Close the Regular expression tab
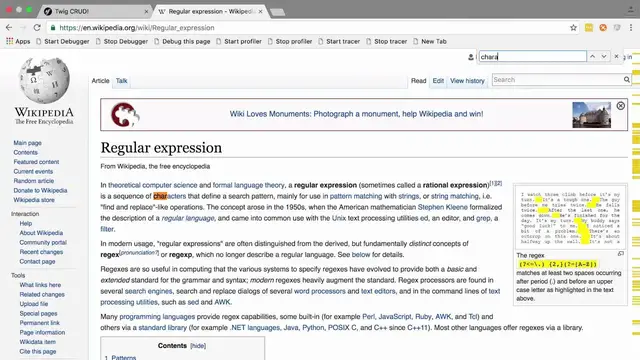This screenshot has height=360, width=640. (x=260, y=11)
